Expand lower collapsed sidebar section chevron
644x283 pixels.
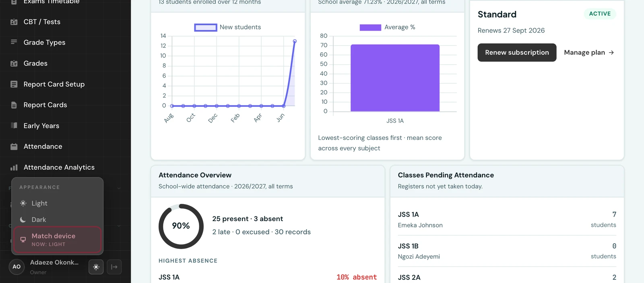[x=119, y=226]
